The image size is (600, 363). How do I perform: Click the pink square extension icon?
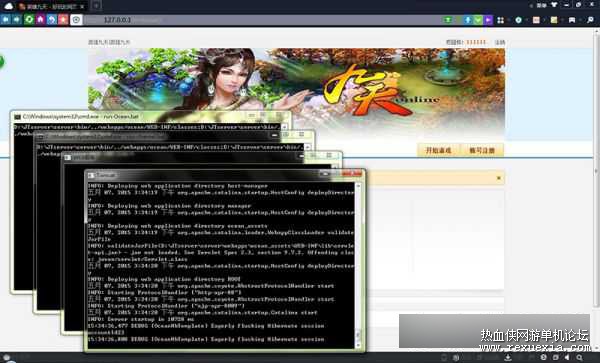point(536,20)
